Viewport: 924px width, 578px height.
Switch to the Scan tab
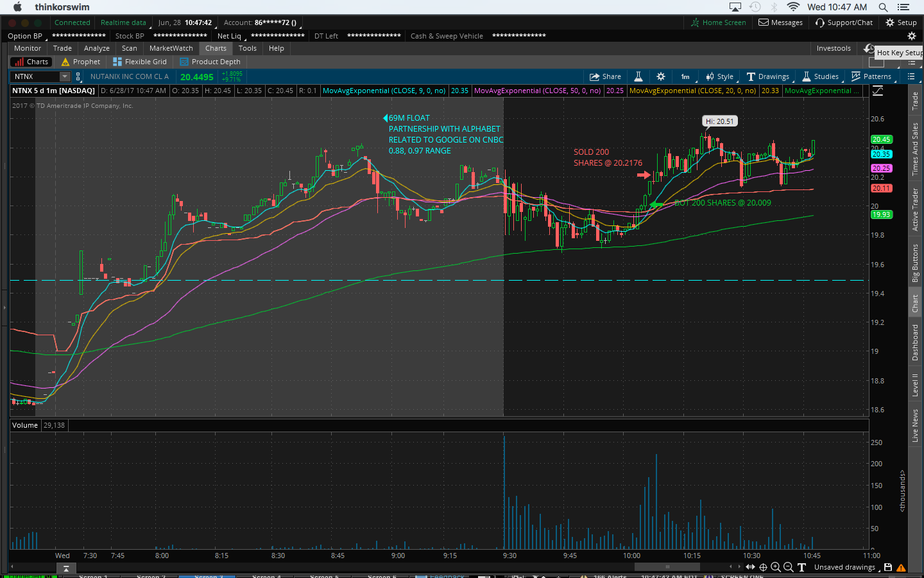tap(130, 48)
